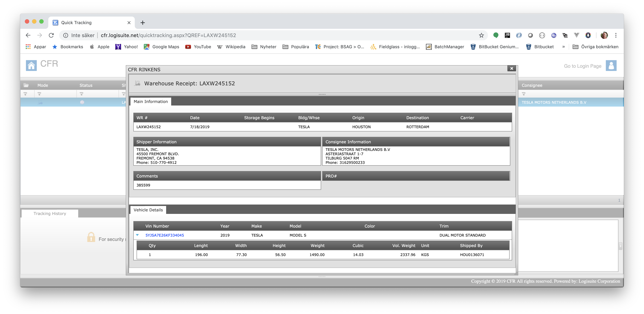This screenshot has height=314, width=644.
Task: Collapse the VIN row disclosure triangle
Action: [137, 235]
